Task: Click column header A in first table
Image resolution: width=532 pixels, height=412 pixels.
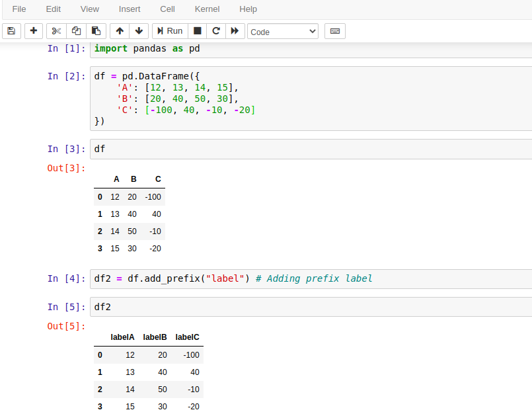Action: [x=116, y=179]
